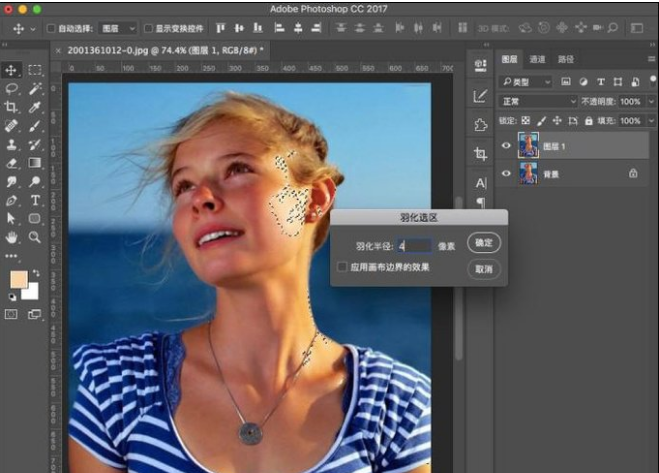Select the Magic Wand tool

pos(35,88)
